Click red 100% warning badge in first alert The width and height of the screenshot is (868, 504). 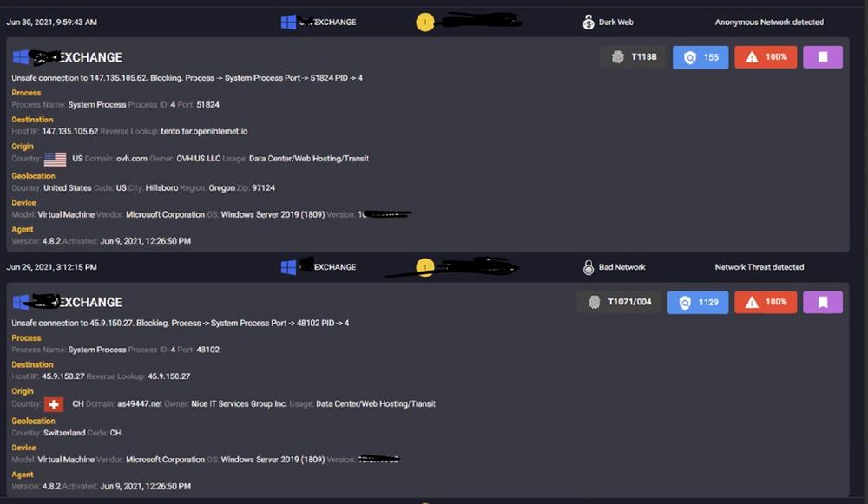(x=766, y=57)
